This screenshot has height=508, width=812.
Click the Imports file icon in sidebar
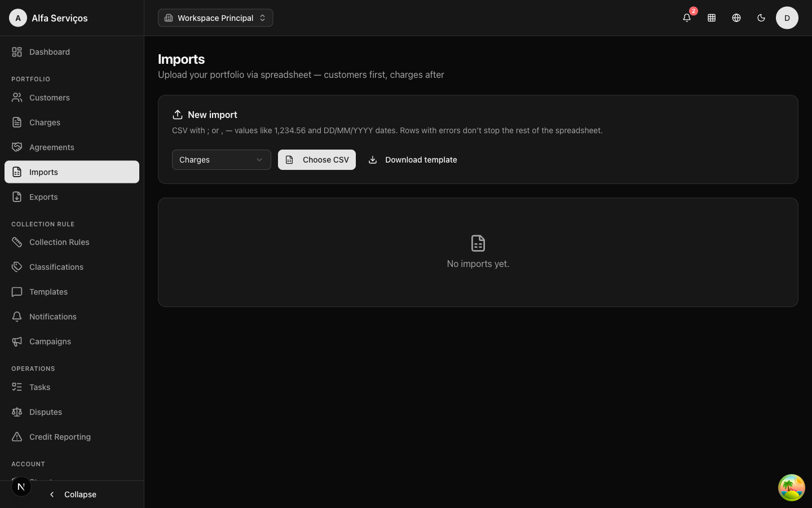click(17, 172)
